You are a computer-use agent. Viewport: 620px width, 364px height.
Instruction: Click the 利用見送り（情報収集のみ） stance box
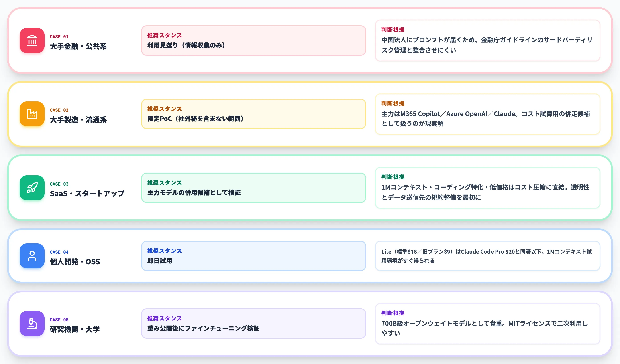pos(253,40)
